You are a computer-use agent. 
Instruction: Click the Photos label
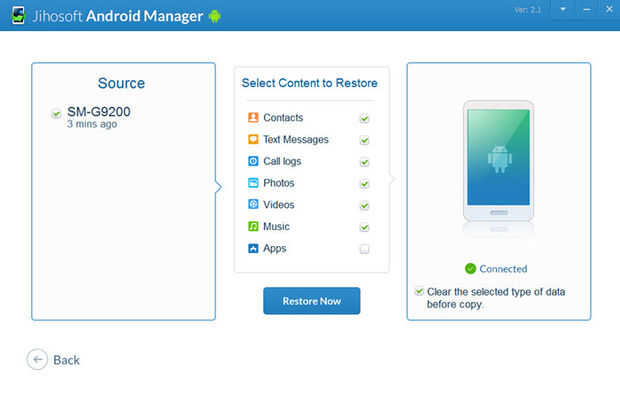pyautogui.click(x=279, y=183)
